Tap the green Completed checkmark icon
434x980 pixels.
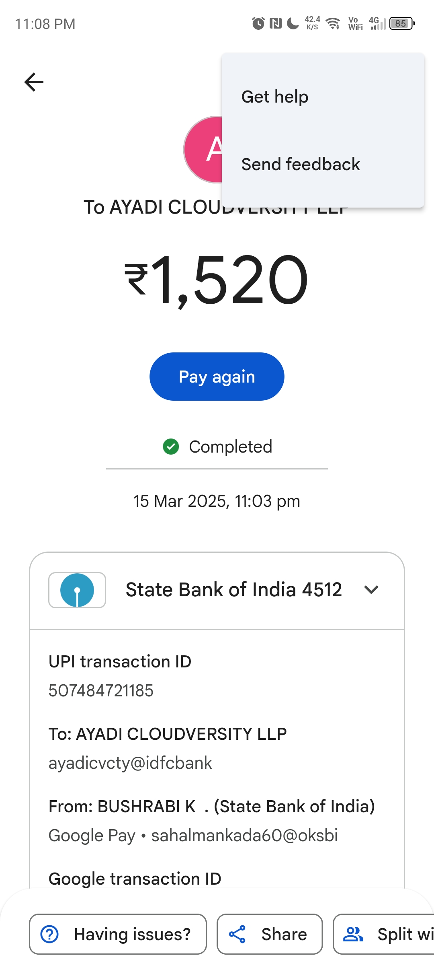pyautogui.click(x=171, y=447)
